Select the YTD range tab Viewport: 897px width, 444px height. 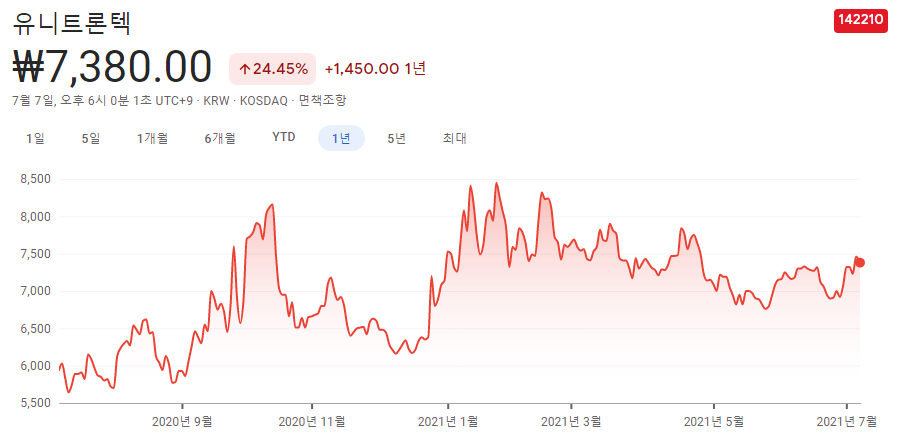coord(284,138)
